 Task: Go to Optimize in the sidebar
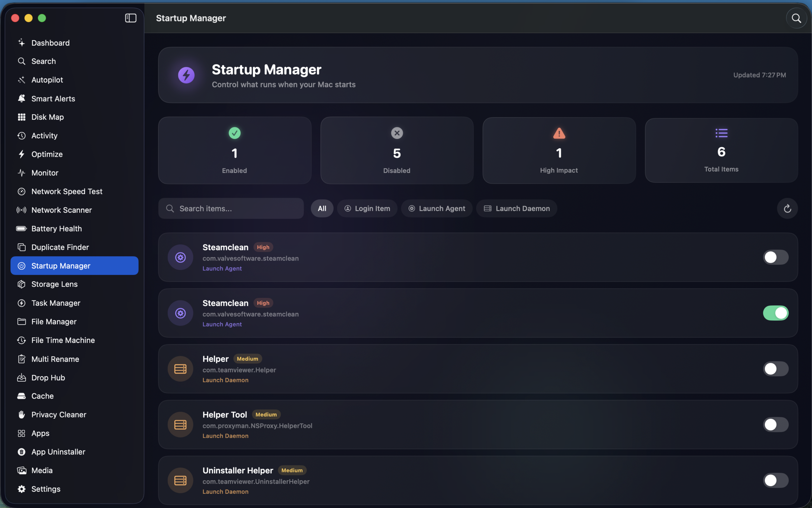pos(74,154)
